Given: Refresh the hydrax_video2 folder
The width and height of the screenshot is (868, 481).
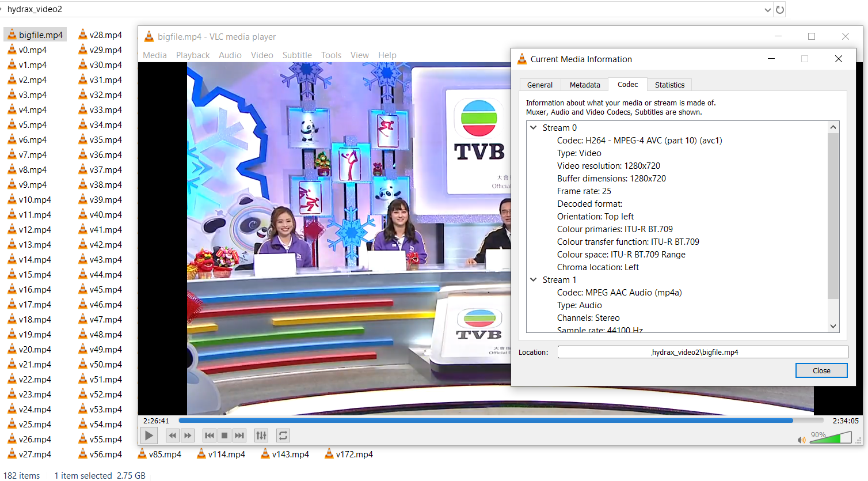Looking at the screenshot, I should tap(780, 9).
